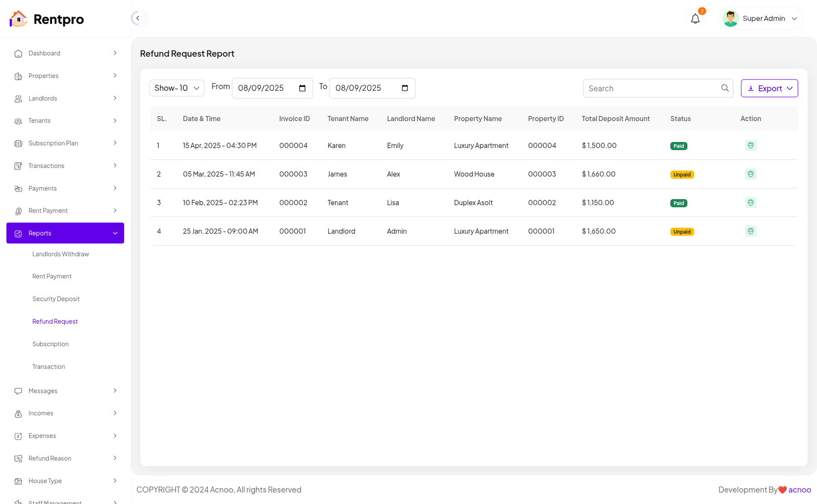Open the Super Admin profile menu
The image size is (817, 504).
click(x=761, y=19)
